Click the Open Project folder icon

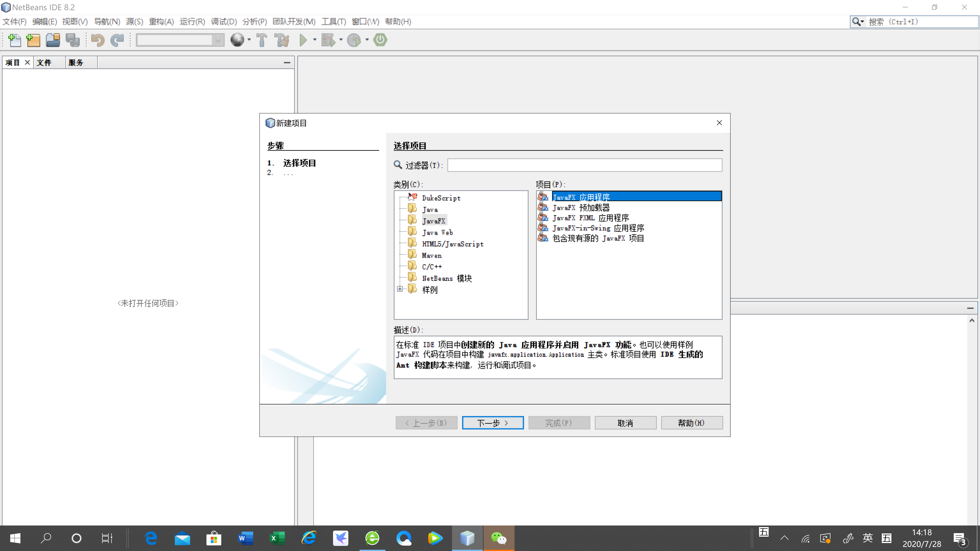click(x=53, y=40)
